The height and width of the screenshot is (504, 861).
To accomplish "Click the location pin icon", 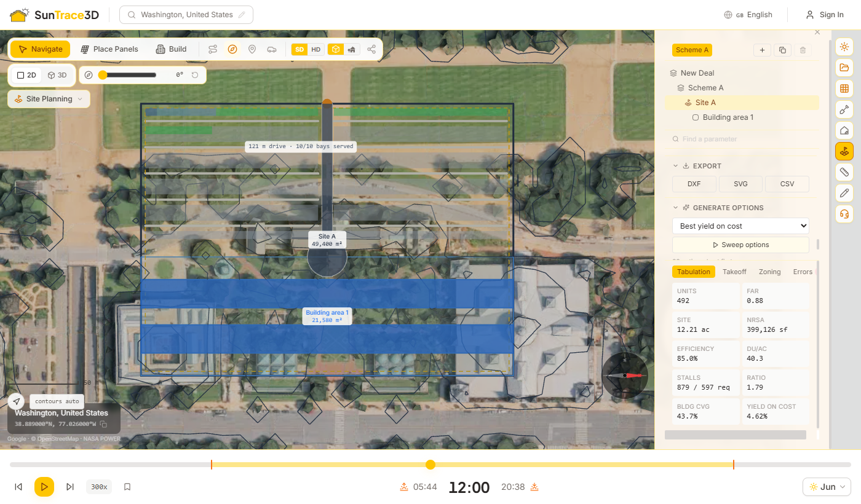I will tap(252, 49).
